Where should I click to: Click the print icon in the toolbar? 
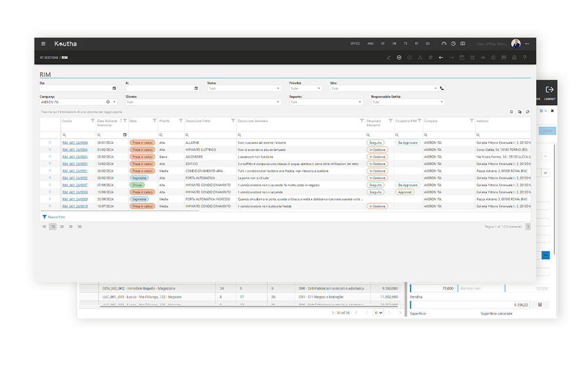pos(514,58)
